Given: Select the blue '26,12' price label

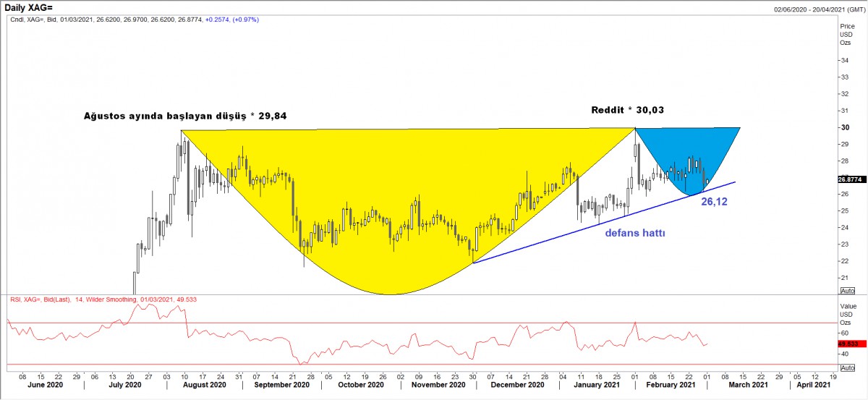Looking at the screenshot, I should (714, 202).
